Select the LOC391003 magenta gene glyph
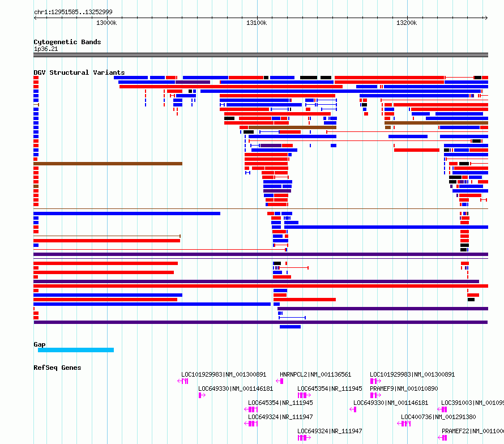This screenshot has height=444, width=504. (442, 409)
